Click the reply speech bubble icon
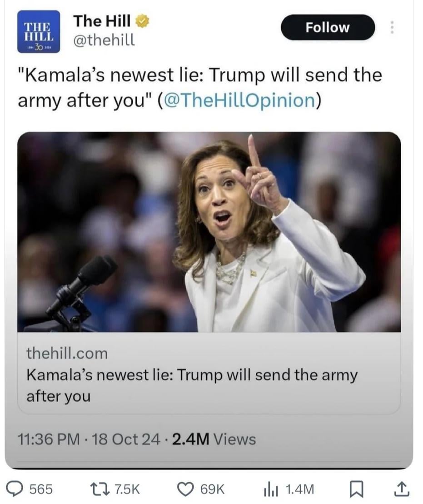 [x=15, y=489]
